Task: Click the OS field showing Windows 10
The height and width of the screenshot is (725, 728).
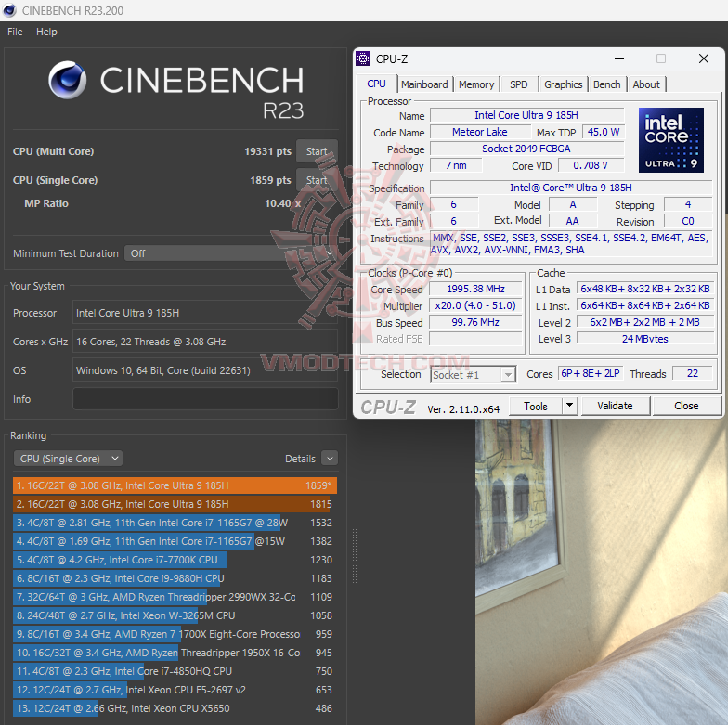Action: 205,370
